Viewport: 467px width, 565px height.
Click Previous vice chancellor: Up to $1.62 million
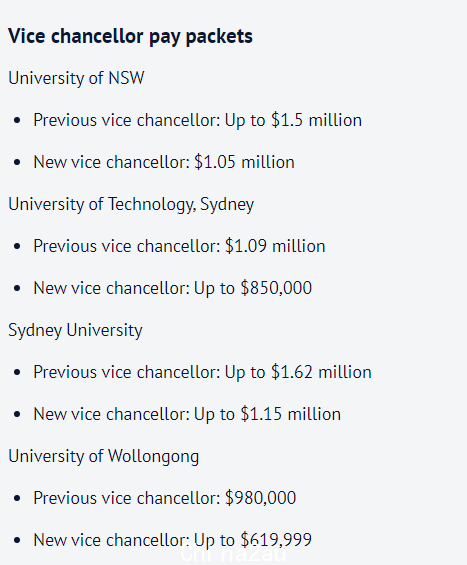pos(203,373)
